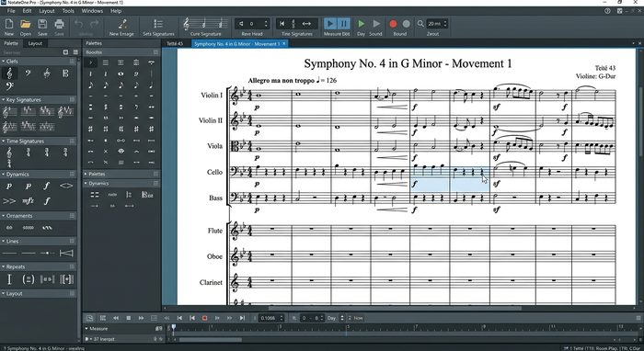Screen dimensions: 644x351
Task: Click the Cure Signature staff icon
Action: tap(205, 24)
